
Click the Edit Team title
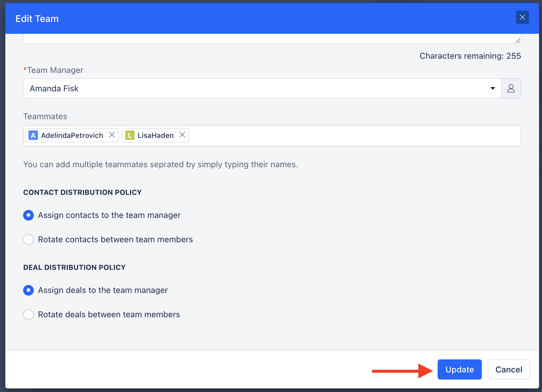(x=37, y=19)
